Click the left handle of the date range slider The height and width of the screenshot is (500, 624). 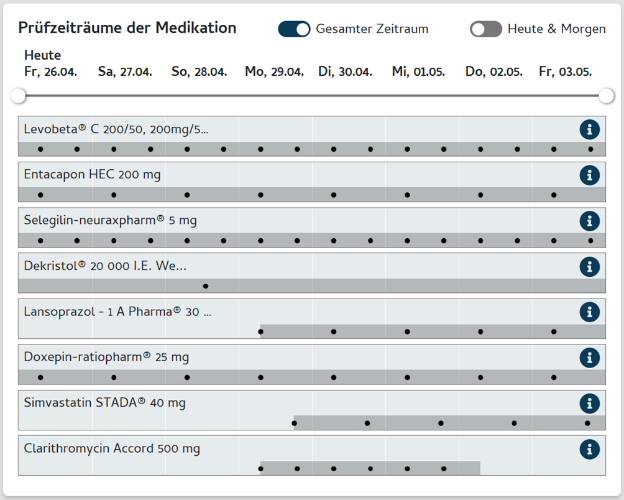[18, 96]
